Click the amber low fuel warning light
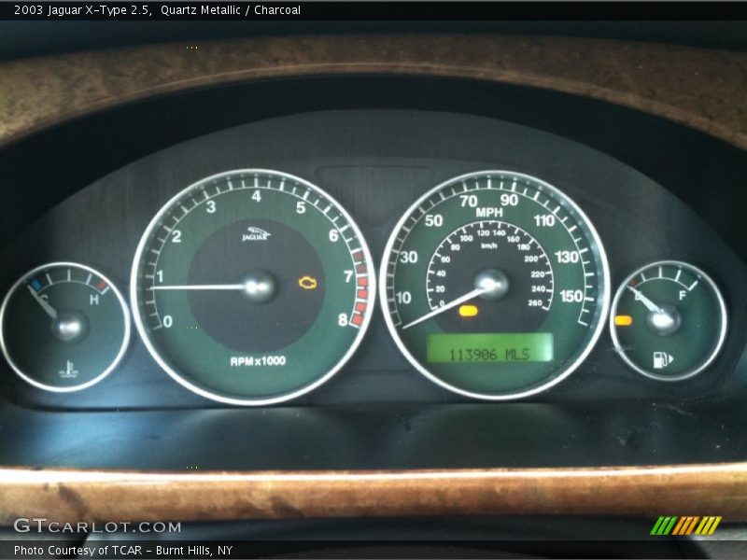This screenshot has height=560, width=747. [x=623, y=320]
